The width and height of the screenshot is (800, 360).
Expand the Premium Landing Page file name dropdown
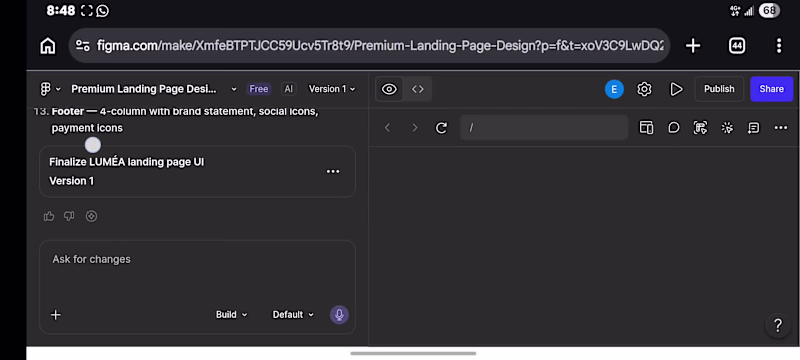234,89
